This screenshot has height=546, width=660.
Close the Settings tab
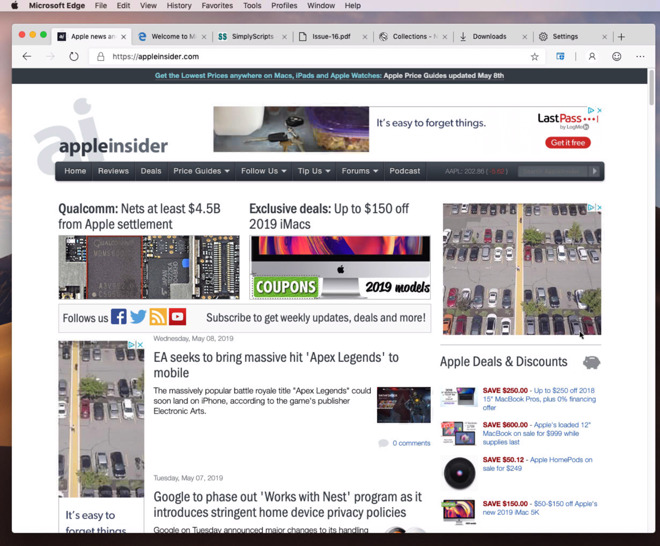pos(604,37)
